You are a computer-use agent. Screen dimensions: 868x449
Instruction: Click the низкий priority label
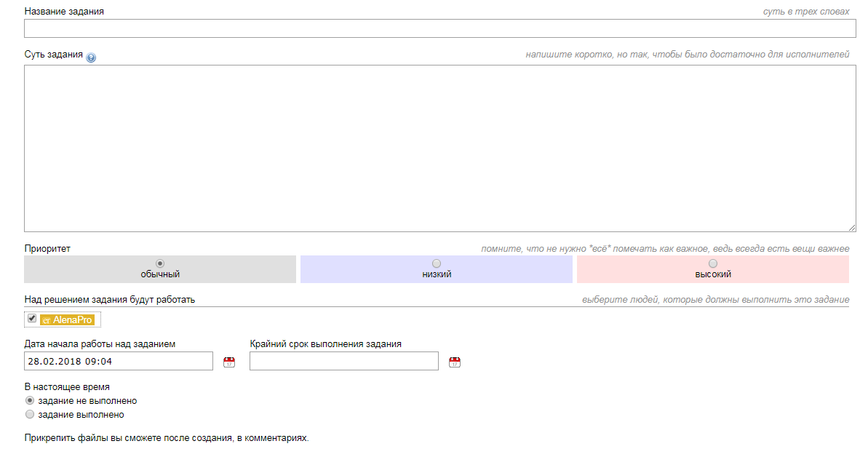coord(437,274)
